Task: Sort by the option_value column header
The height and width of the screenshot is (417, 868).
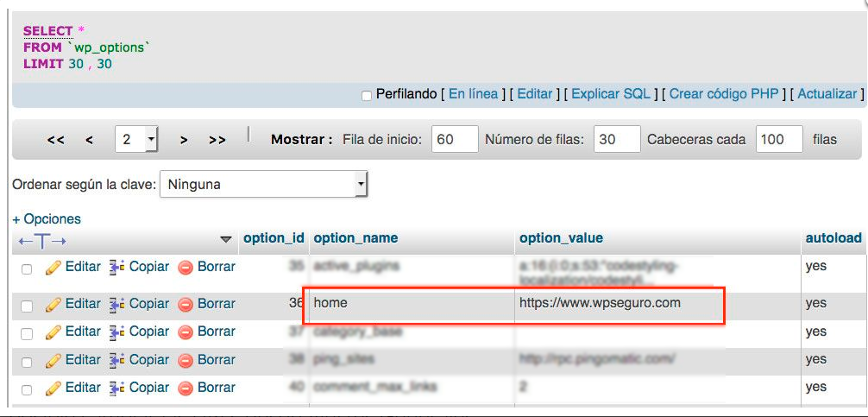Action: click(561, 238)
